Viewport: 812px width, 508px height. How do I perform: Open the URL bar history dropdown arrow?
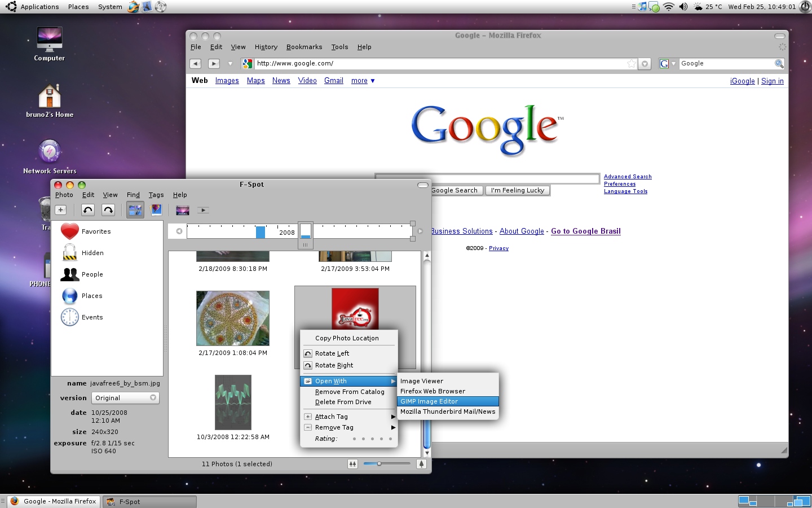pyautogui.click(x=645, y=64)
